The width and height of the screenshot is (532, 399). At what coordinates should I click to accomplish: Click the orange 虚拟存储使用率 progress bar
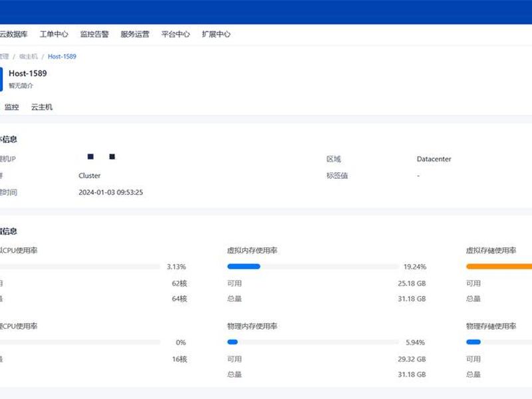click(499, 267)
